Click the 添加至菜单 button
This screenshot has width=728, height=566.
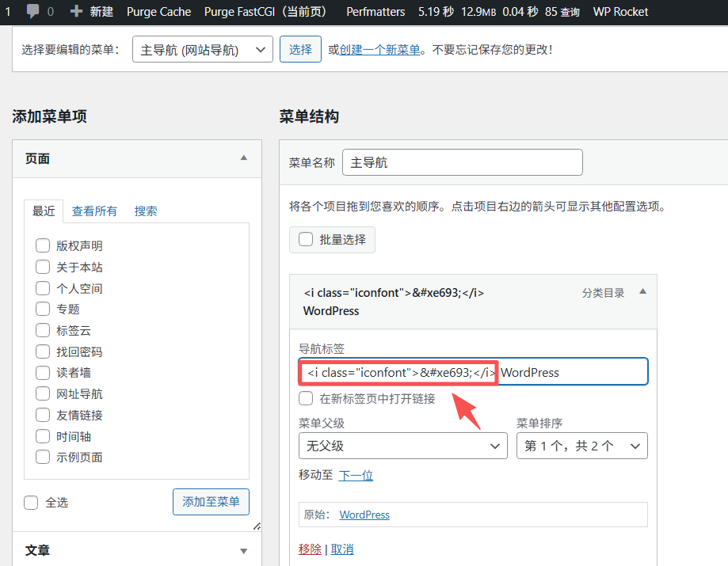tap(211, 502)
